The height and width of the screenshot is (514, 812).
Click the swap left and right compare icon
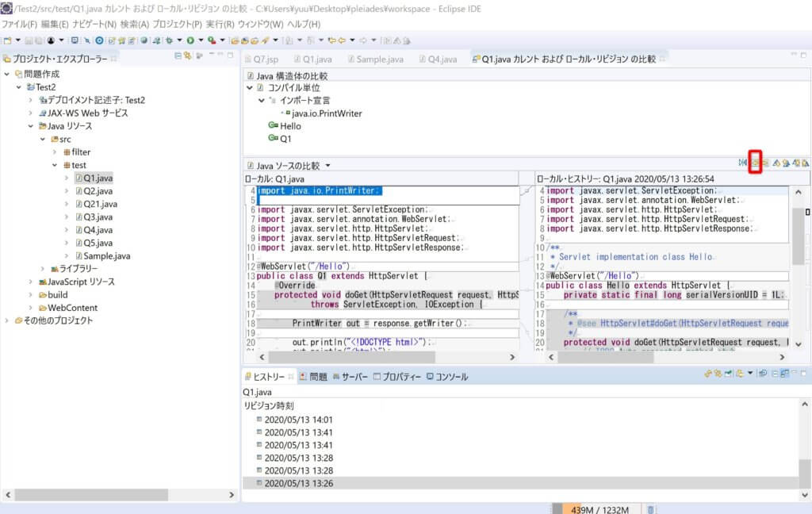coord(742,163)
